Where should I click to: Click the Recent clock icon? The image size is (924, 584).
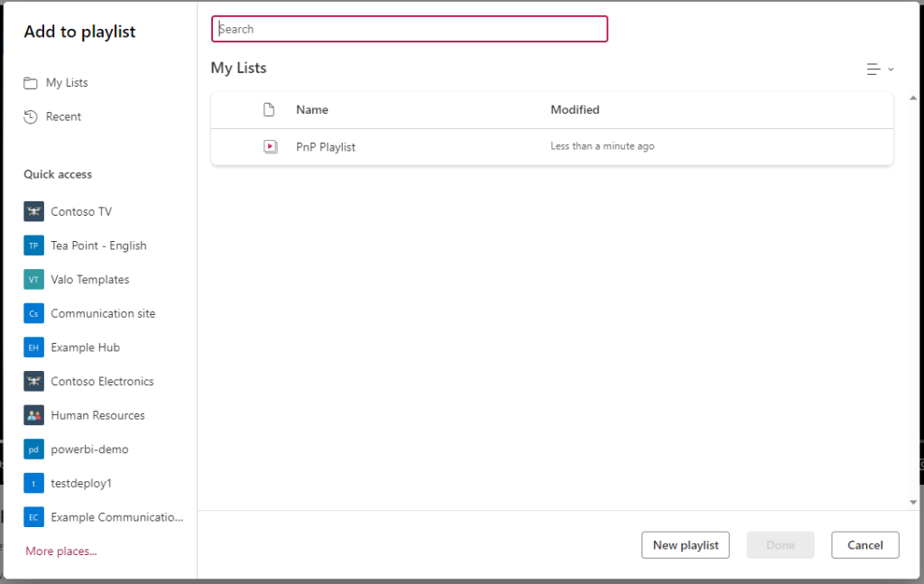click(x=30, y=116)
